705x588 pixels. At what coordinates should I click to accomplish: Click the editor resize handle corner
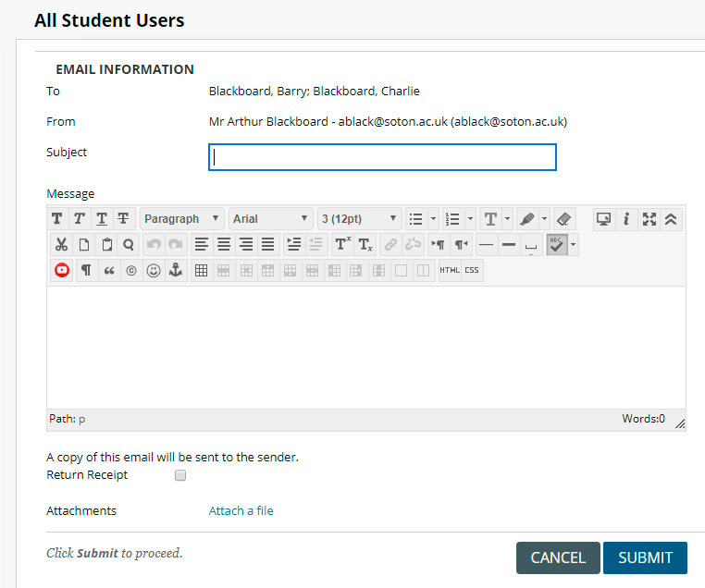coord(680,423)
